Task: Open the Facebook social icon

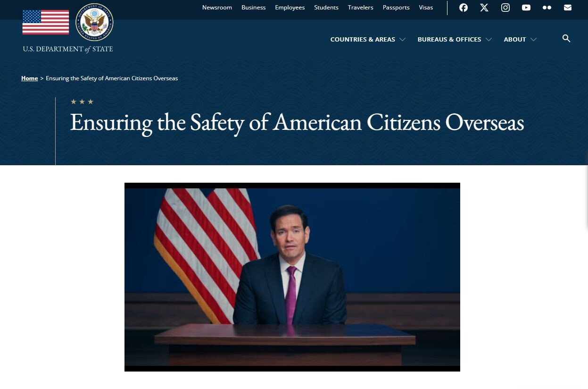Action: (x=464, y=8)
